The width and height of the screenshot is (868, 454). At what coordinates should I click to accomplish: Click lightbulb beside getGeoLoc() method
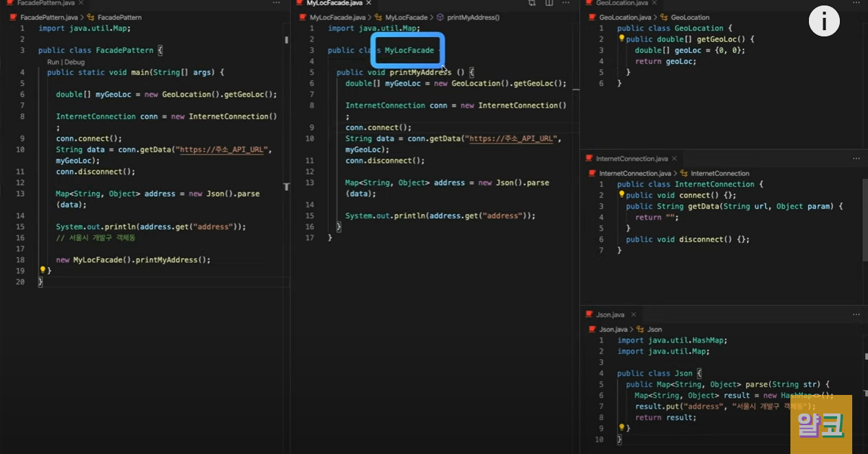tap(621, 39)
